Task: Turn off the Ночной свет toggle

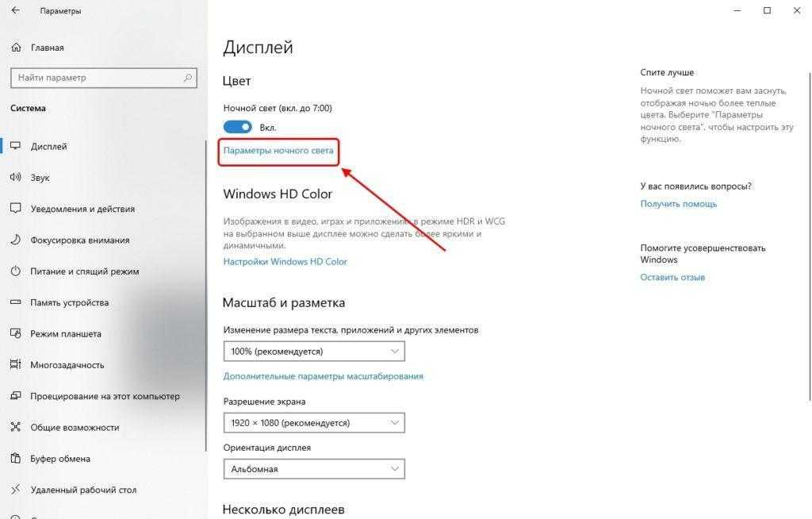Action: (x=237, y=127)
